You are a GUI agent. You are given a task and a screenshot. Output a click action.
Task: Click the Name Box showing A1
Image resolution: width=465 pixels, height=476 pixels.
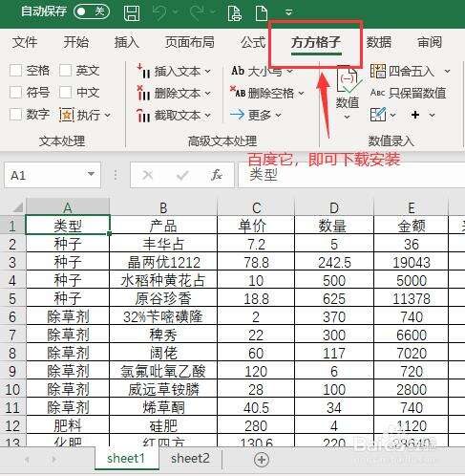[53, 175]
